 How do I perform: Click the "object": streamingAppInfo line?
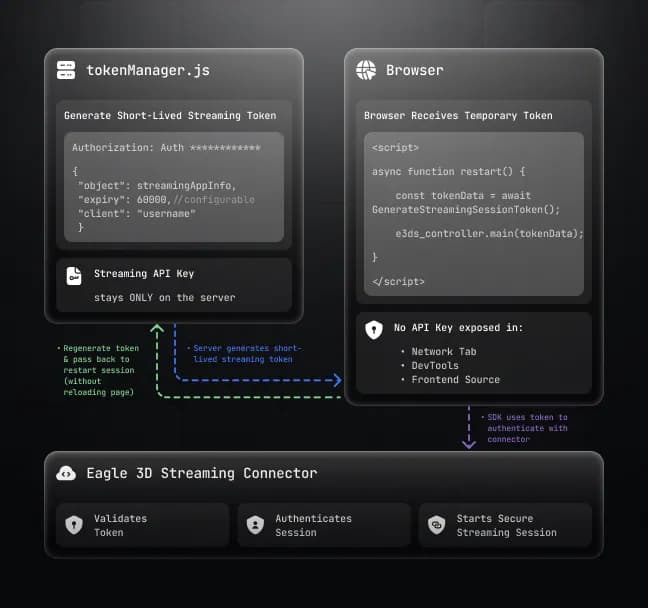click(x=157, y=186)
